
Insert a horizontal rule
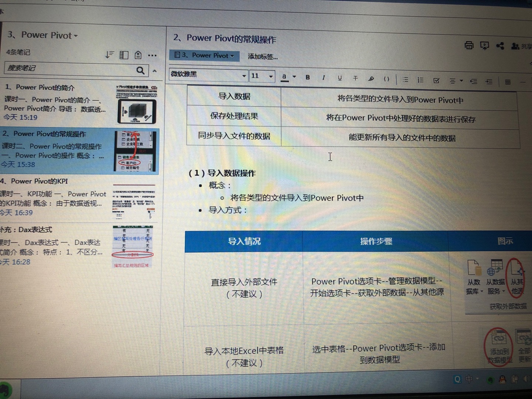coord(523,82)
